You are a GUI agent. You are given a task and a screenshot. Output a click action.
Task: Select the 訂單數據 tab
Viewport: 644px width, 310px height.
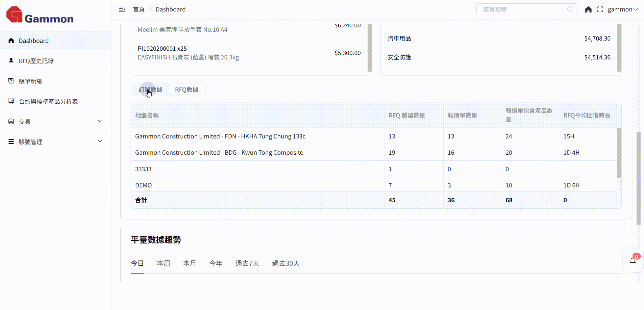[x=150, y=90]
